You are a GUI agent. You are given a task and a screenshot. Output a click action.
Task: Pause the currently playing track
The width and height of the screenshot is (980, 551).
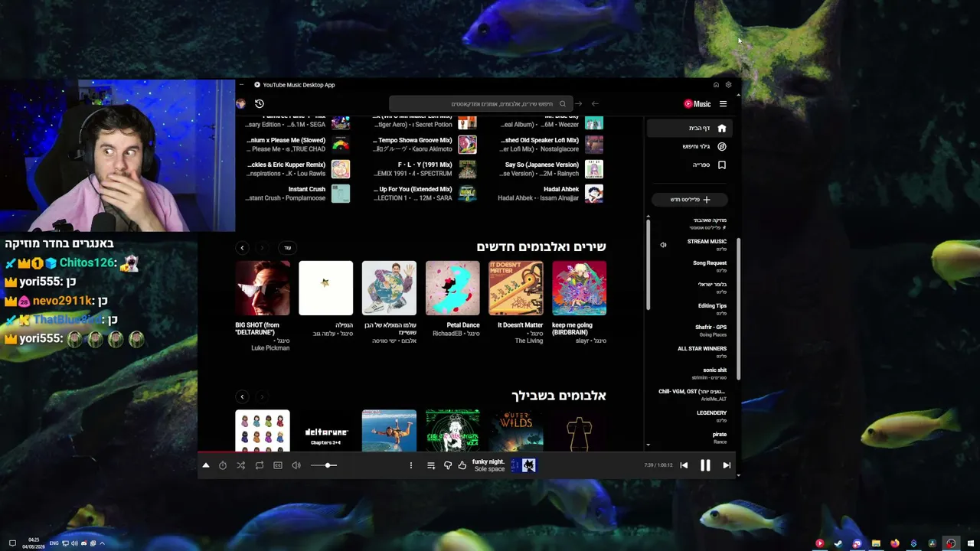click(705, 465)
